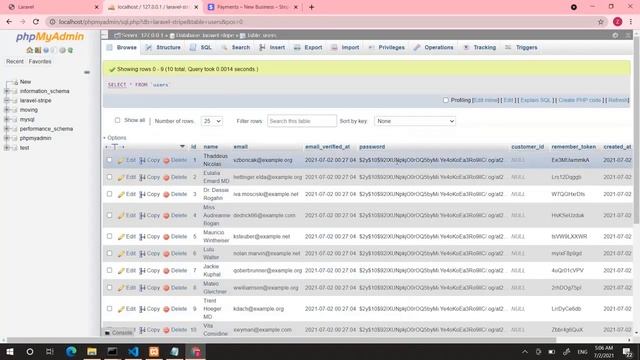Click the Windows Start button
The width and height of the screenshot is (640, 360).
[10, 351]
